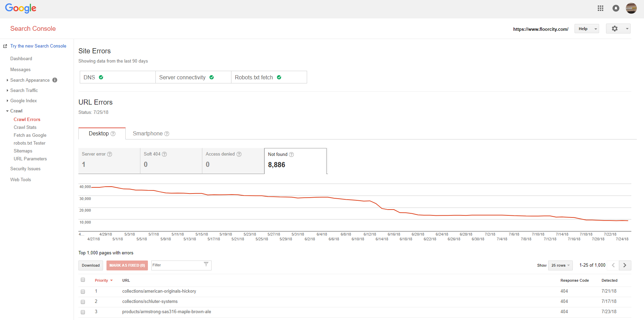Click the help icon beside Access denied
Image resolution: width=644 pixels, height=320 pixels.
[x=239, y=154]
